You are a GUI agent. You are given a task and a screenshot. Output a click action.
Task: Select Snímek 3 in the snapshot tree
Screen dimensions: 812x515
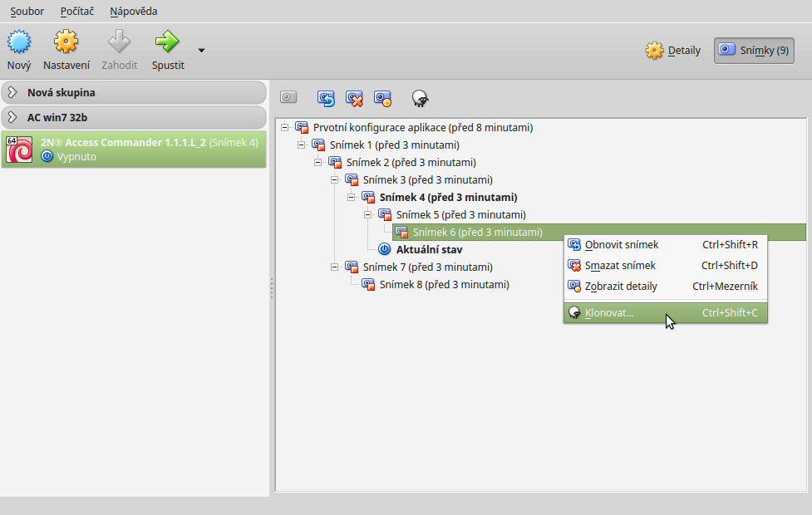click(427, 180)
